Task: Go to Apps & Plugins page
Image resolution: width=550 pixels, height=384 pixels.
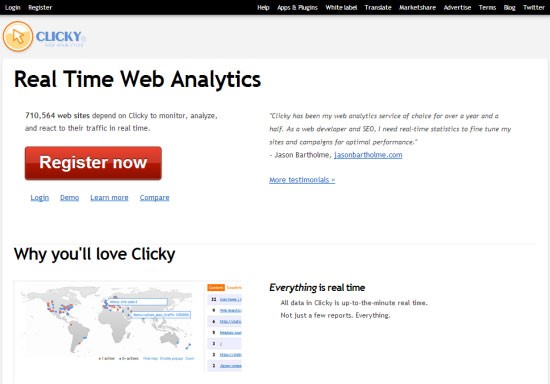Action: (x=297, y=7)
